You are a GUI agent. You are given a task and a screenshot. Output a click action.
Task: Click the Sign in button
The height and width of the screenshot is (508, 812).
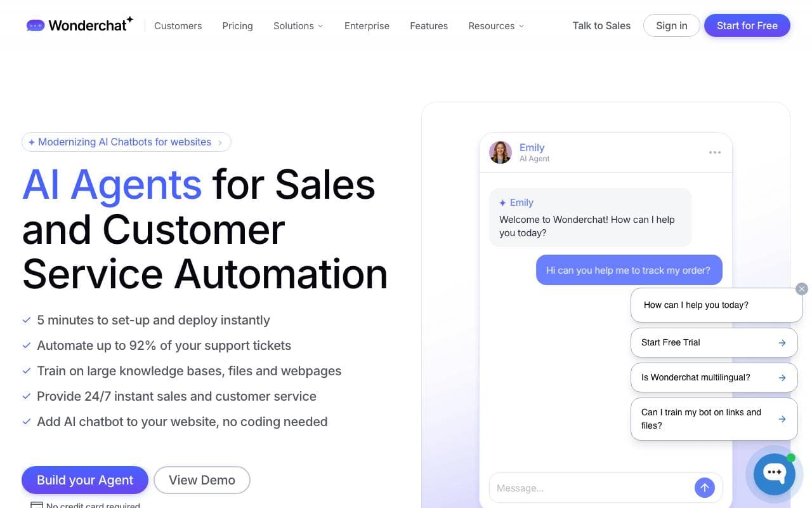coord(671,25)
